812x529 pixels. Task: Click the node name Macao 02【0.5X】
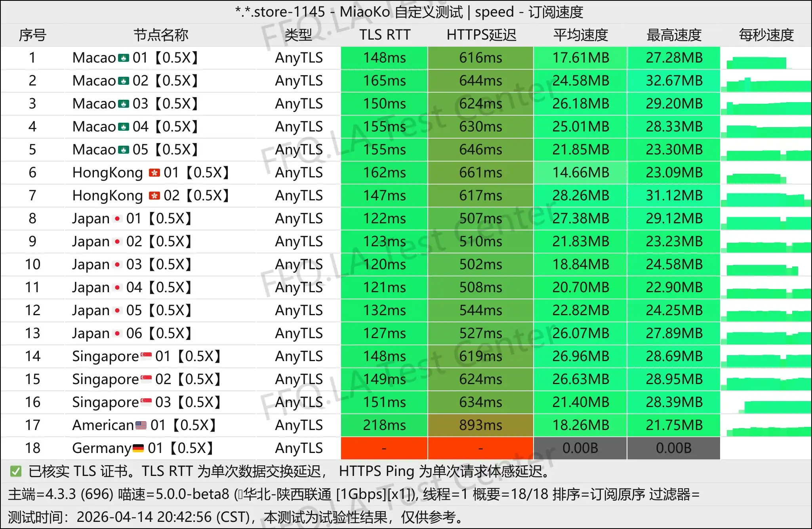[135, 81]
